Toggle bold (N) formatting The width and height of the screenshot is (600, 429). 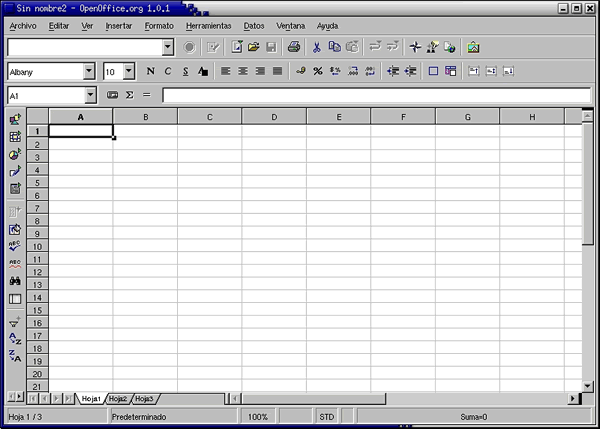tap(151, 71)
